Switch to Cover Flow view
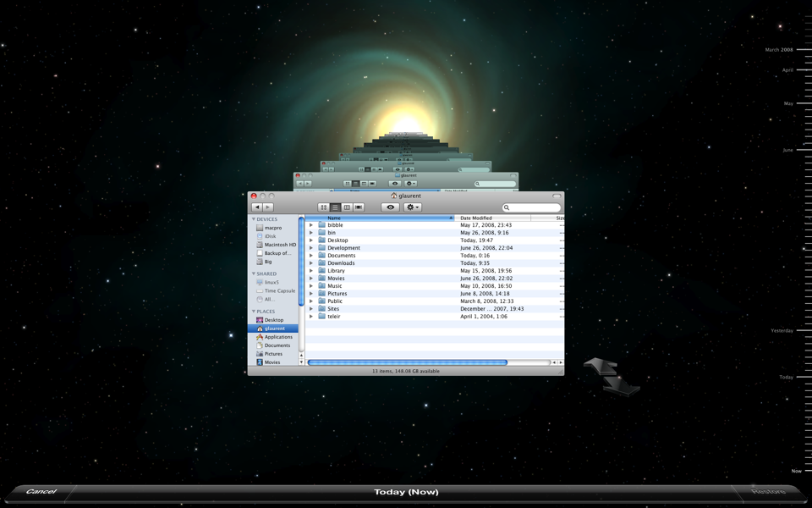The width and height of the screenshot is (812, 508). click(359, 207)
